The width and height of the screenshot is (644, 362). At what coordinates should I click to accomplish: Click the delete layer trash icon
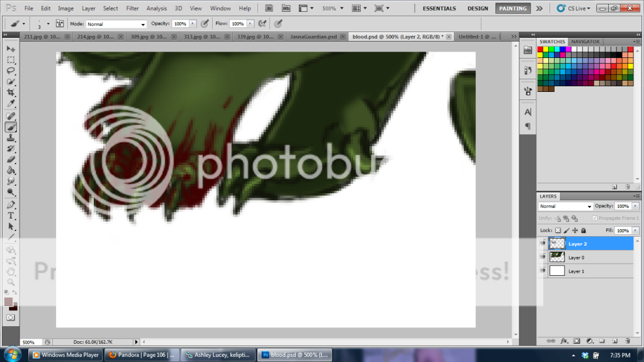click(x=628, y=341)
